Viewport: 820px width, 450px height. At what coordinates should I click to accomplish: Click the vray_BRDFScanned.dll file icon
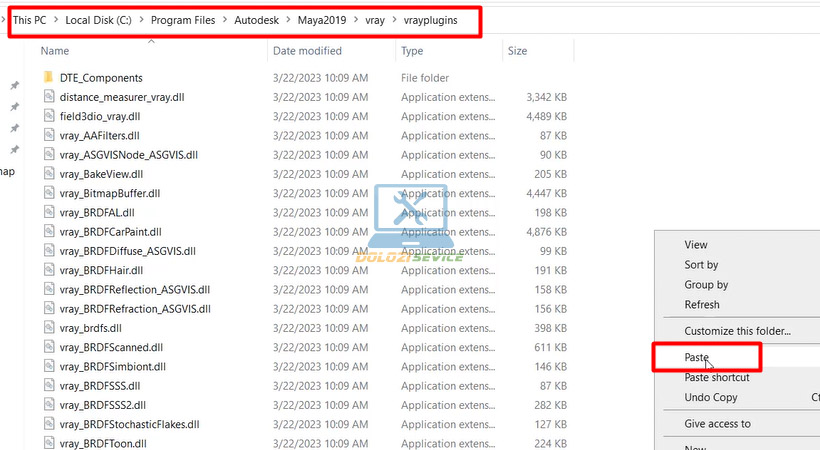coord(49,347)
